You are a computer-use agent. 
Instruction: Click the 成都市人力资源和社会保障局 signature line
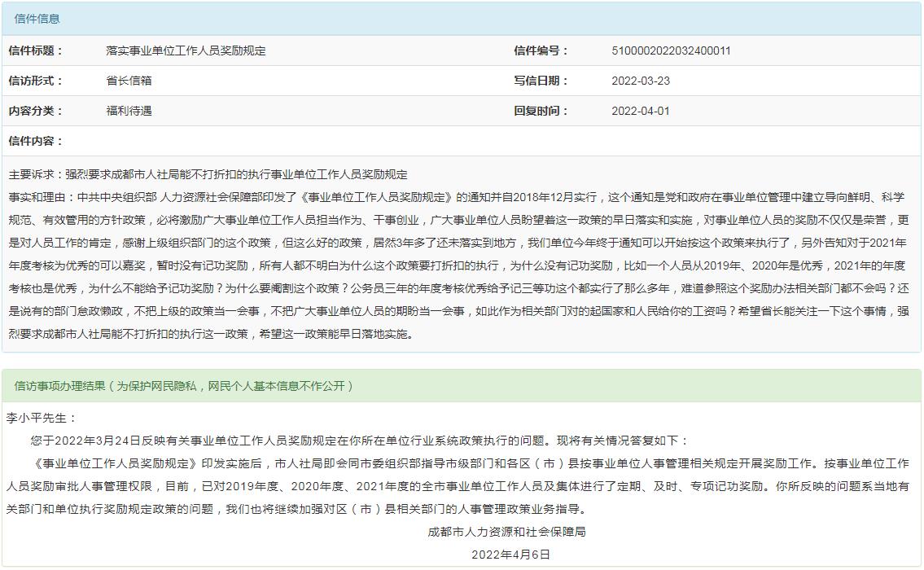[x=506, y=532]
